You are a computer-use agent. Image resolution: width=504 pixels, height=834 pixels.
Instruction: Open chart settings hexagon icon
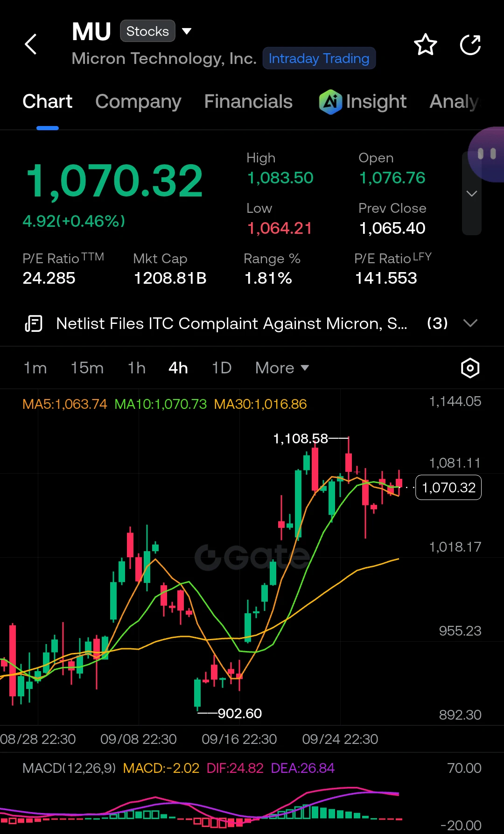(x=470, y=368)
